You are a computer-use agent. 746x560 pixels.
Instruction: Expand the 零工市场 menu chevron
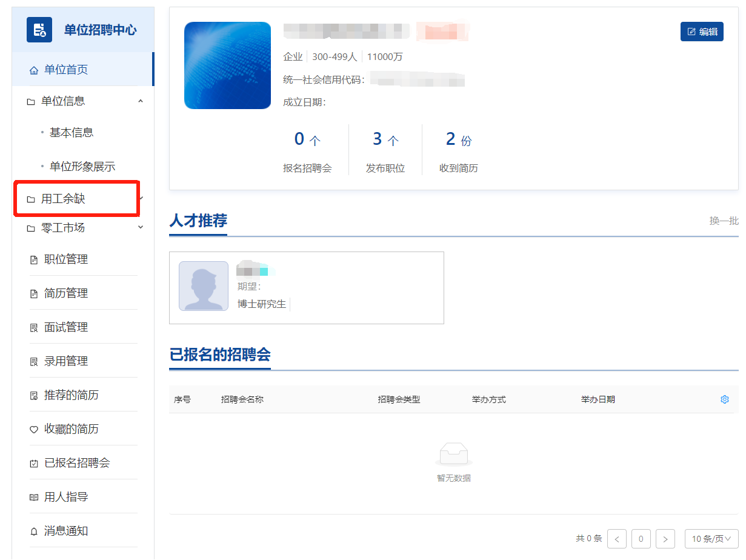tap(140, 227)
